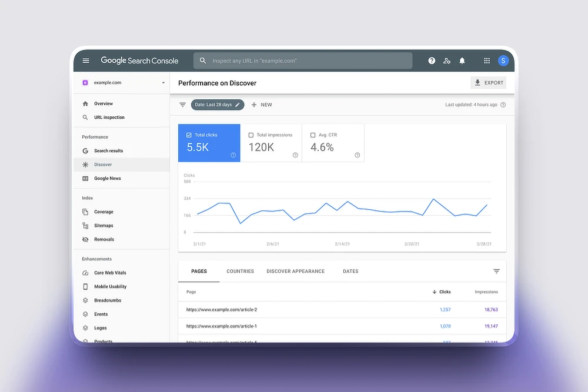Screen dimensions: 588x392
Task: Switch to the Dates tab
Action: (x=350, y=272)
